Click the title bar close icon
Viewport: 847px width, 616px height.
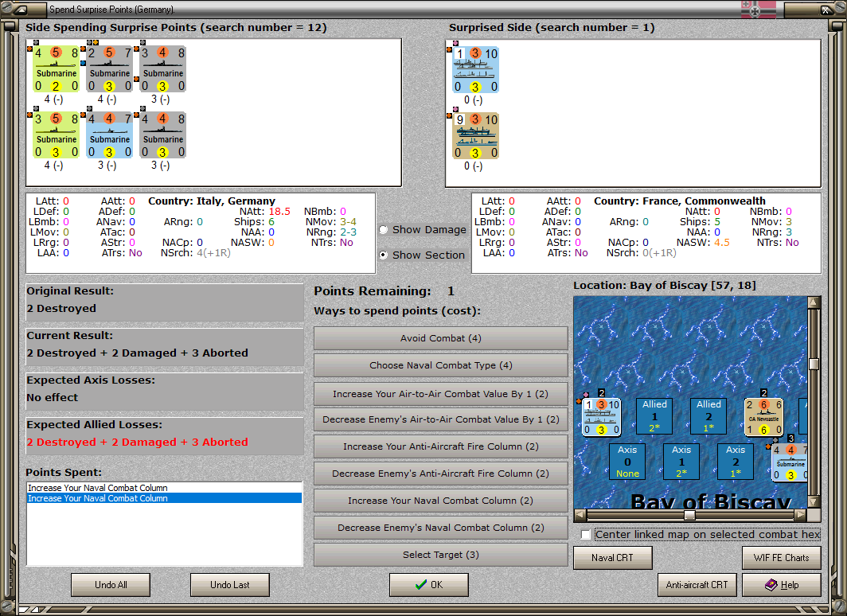[x=826, y=10]
